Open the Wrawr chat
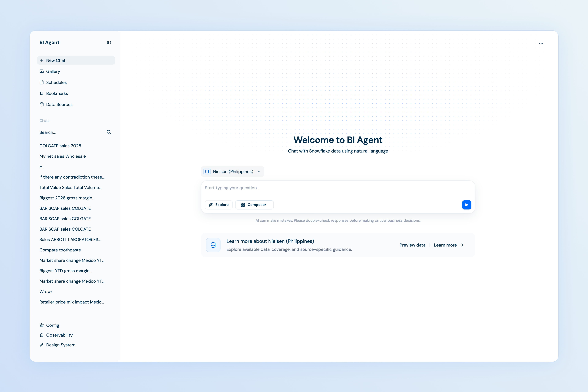This screenshot has height=392, width=588. click(x=46, y=292)
